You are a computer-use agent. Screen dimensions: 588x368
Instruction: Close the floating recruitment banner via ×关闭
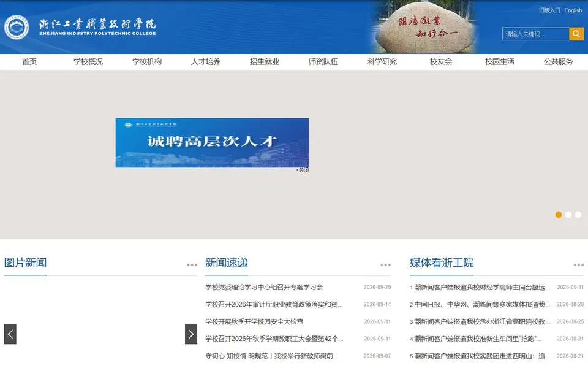tap(302, 170)
